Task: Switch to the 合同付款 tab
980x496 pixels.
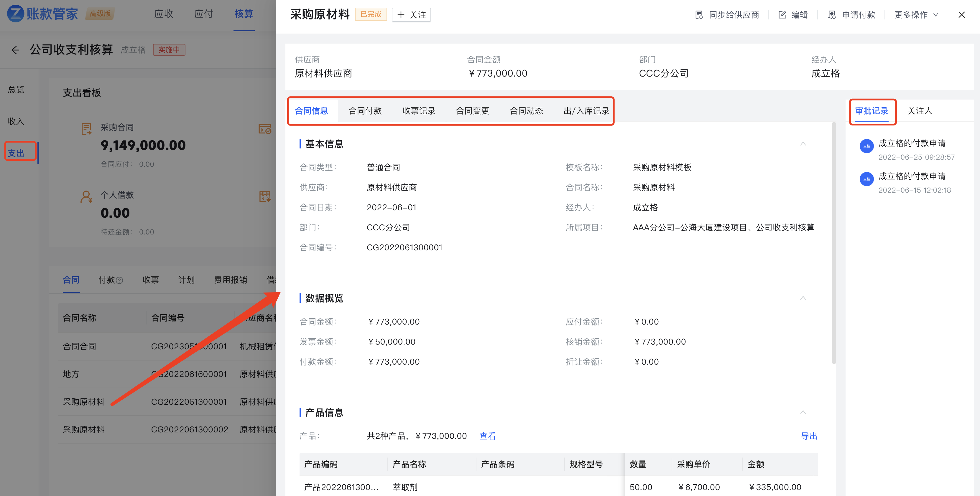Action: pyautogui.click(x=365, y=111)
